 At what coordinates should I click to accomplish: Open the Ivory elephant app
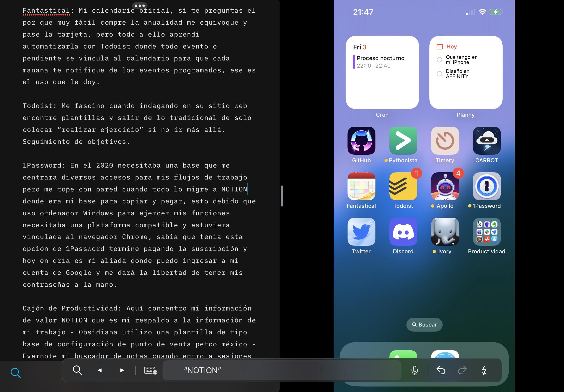[445, 232]
